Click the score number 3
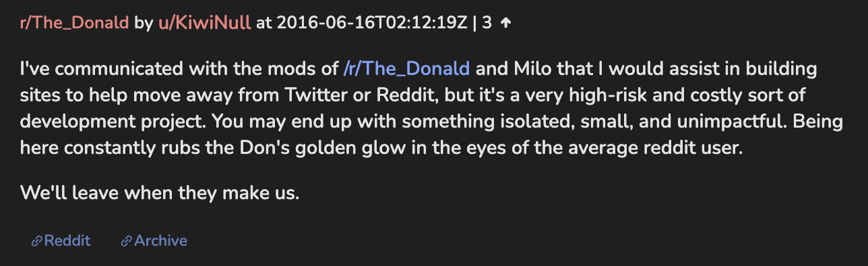The height and width of the screenshot is (266, 868). coord(487,23)
